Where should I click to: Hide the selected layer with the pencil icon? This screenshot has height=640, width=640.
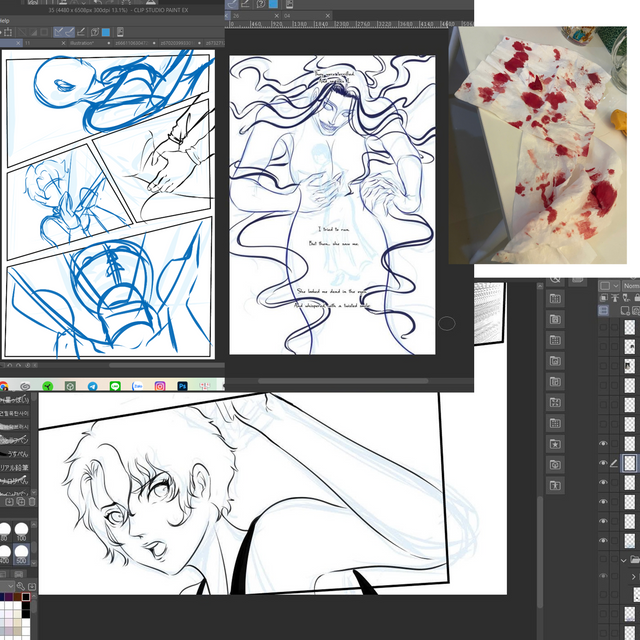coord(603,463)
